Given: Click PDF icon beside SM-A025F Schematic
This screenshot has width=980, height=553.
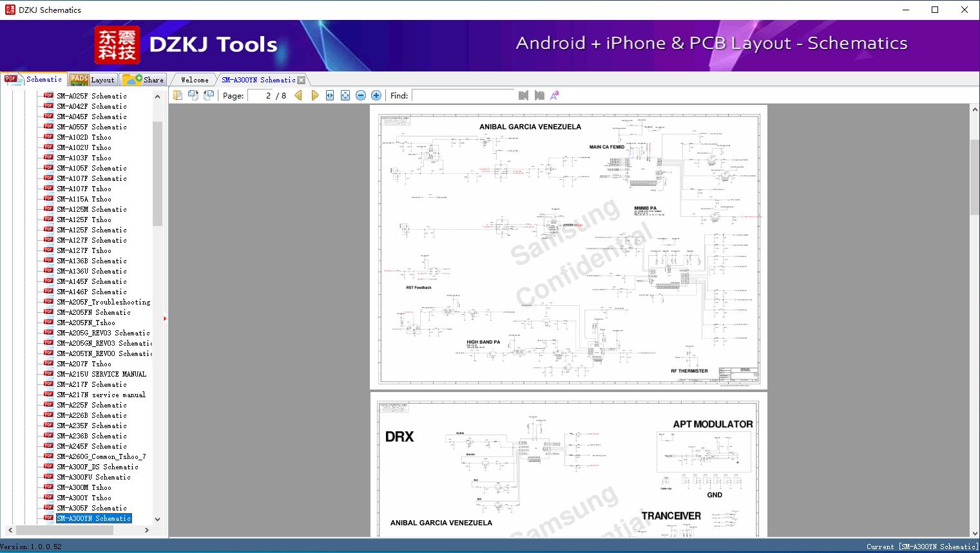Looking at the screenshot, I should tap(48, 96).
